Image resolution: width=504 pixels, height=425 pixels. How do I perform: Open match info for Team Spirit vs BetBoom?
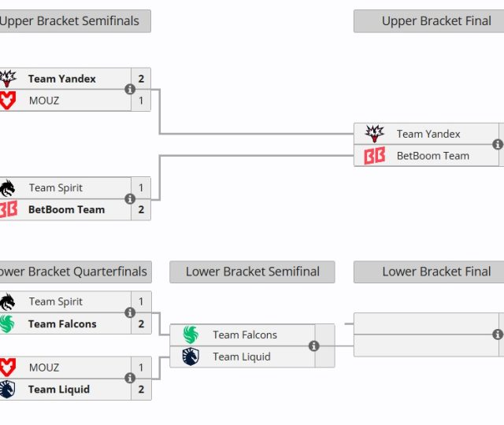click(130, 198)
